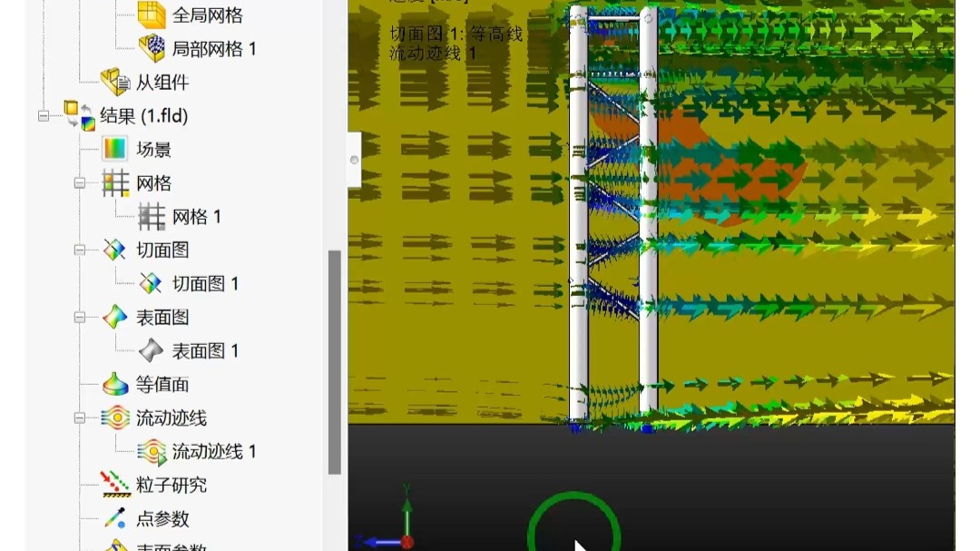
Task: Collapse the 结果 (1.fld) results node
Action: [x=44, y=115]
